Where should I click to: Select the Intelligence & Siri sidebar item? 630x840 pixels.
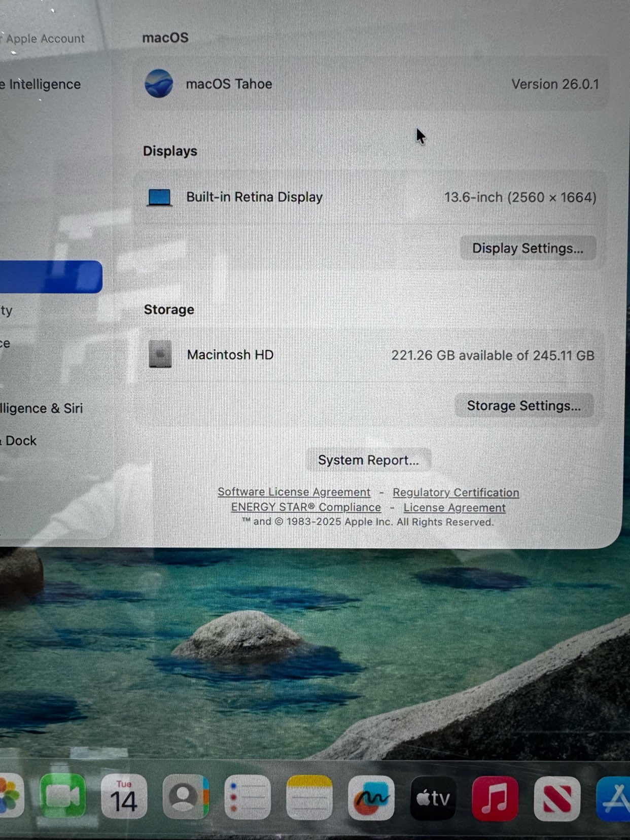pos(42,408)
